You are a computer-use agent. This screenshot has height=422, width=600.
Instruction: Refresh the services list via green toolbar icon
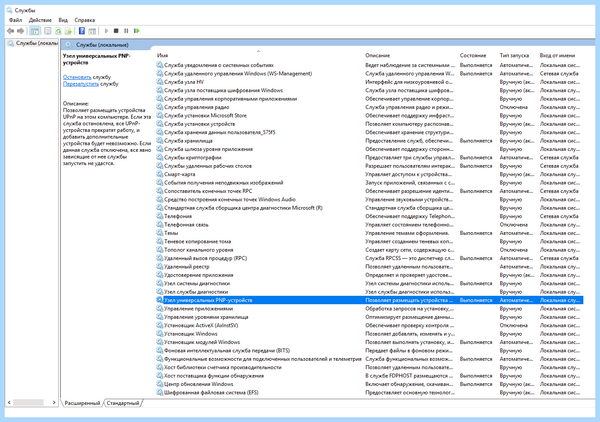coord(58,31)
